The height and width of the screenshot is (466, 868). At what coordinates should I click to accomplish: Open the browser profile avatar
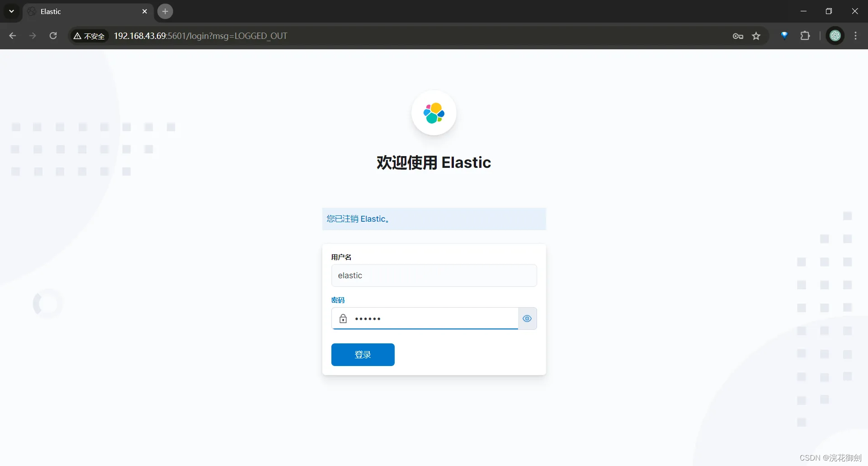[835, 36]
